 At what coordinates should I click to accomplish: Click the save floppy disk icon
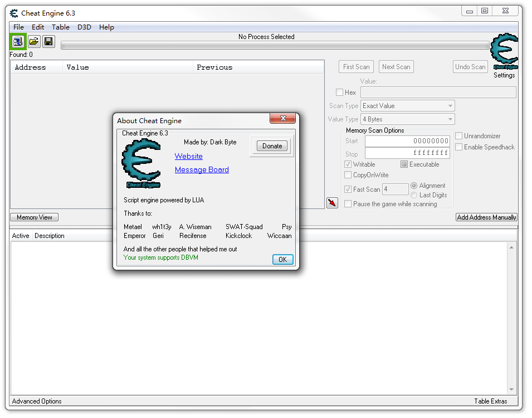(x=48, y=41)
